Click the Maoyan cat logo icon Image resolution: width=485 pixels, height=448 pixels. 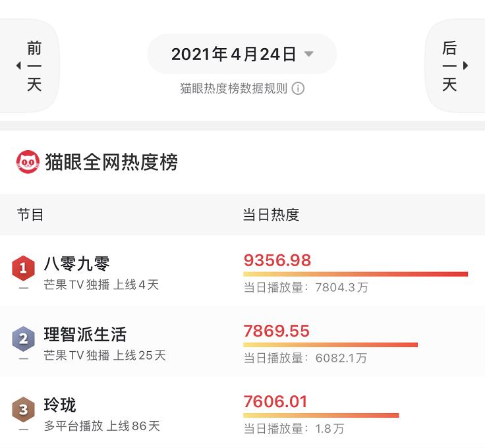tap(28, 162)
